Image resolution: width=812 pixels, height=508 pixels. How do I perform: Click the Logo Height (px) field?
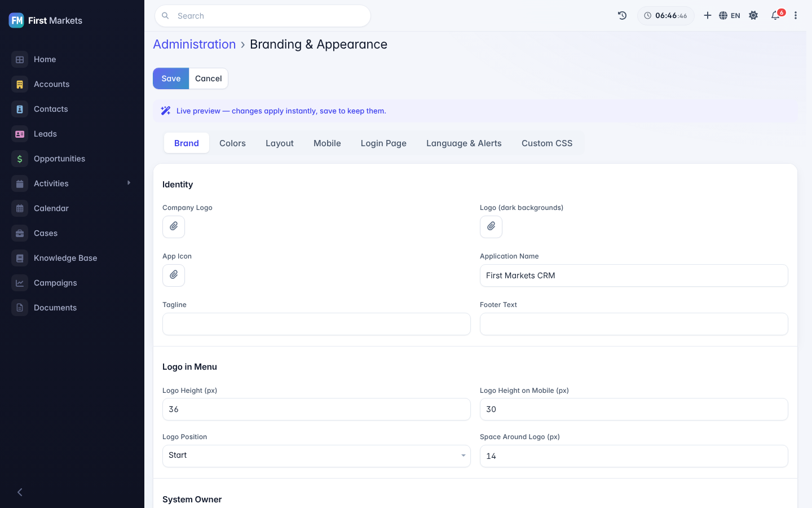(316, 409)
